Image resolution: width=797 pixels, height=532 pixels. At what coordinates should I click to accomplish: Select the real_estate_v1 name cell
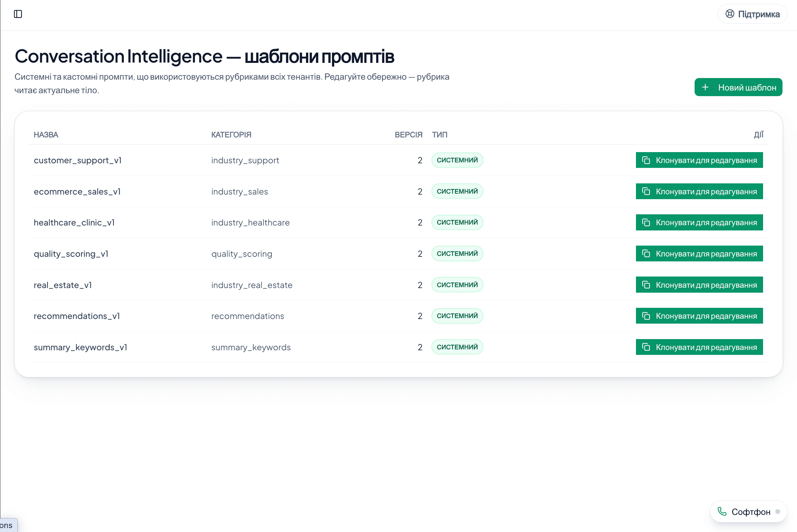click(x=63, y=285)
